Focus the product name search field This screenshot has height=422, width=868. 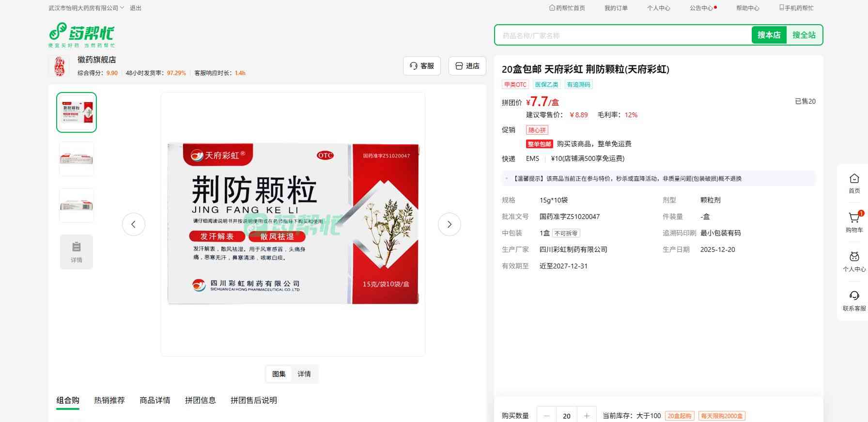coord(622,35)
